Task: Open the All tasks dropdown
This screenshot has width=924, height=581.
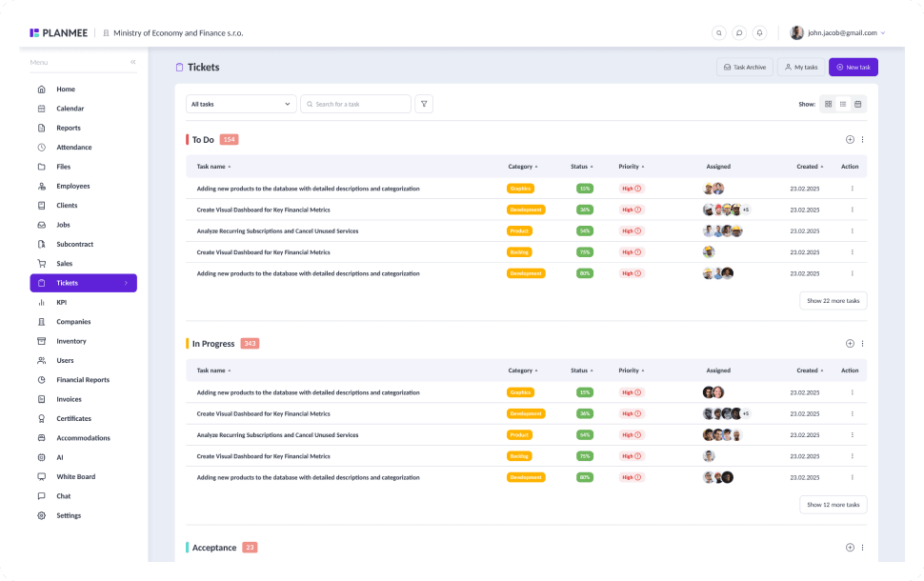Action: tap(241, 104)
